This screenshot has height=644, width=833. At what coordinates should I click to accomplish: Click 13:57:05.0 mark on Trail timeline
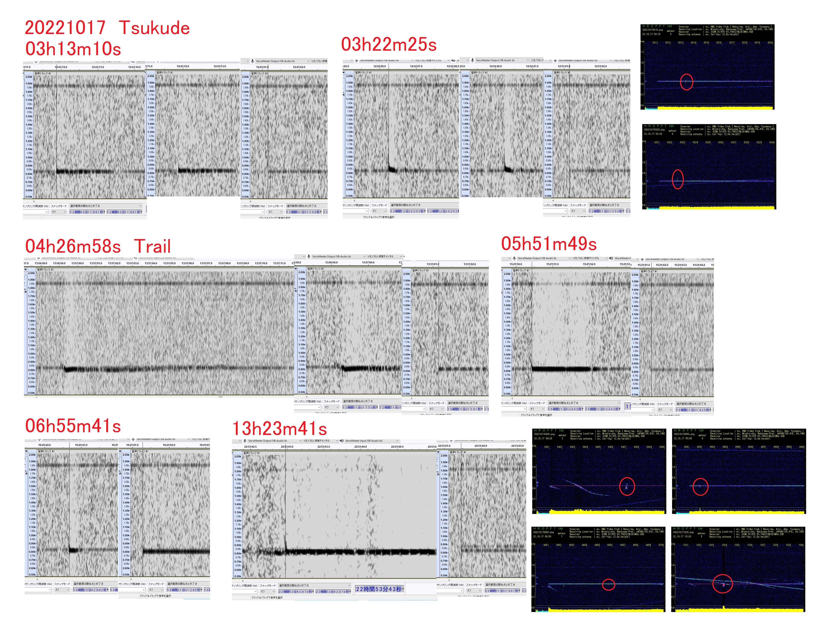click(169, 263)
